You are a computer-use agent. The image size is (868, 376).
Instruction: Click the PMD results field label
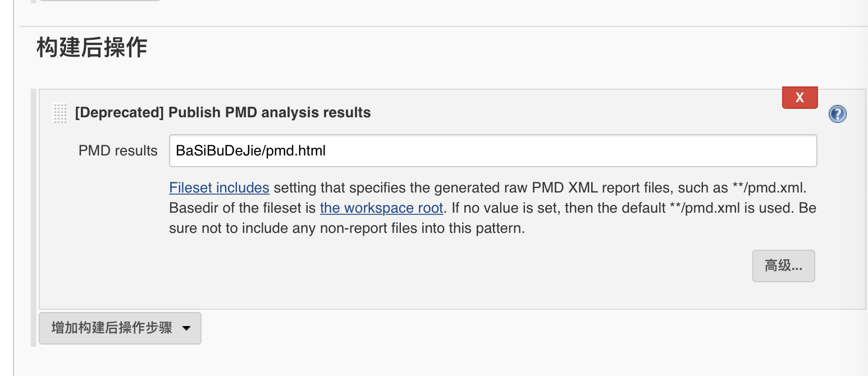click(118, 150)
